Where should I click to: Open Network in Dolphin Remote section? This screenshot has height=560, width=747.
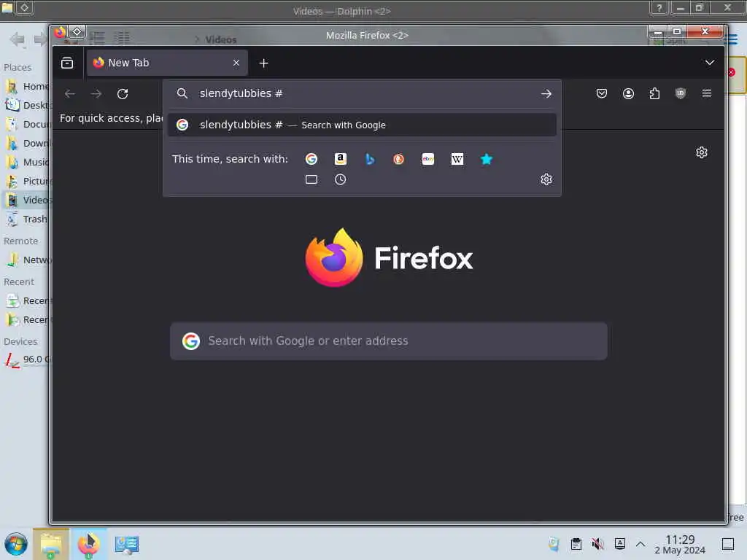pyautogui.click(x=28, y=260)
